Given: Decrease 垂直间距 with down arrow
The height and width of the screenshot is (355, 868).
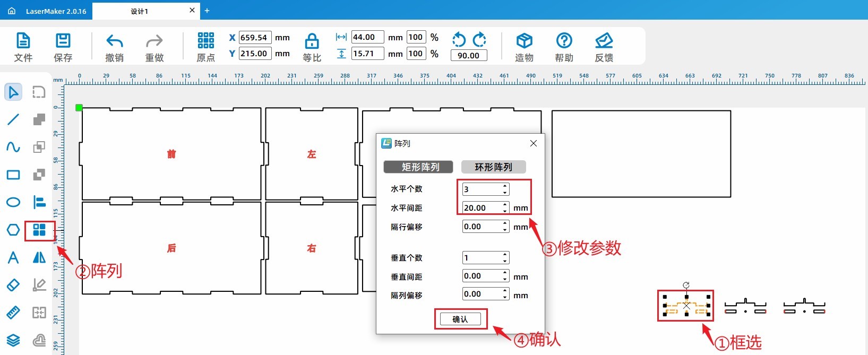Looking at the screenshot, I should click(x=505, y=279).
